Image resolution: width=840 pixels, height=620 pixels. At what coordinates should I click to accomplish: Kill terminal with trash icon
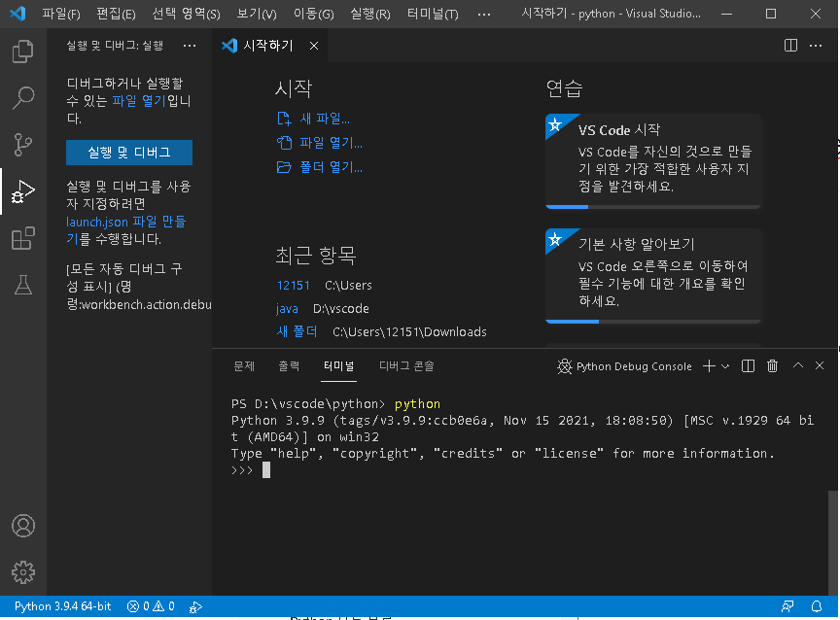click(772, 365)
